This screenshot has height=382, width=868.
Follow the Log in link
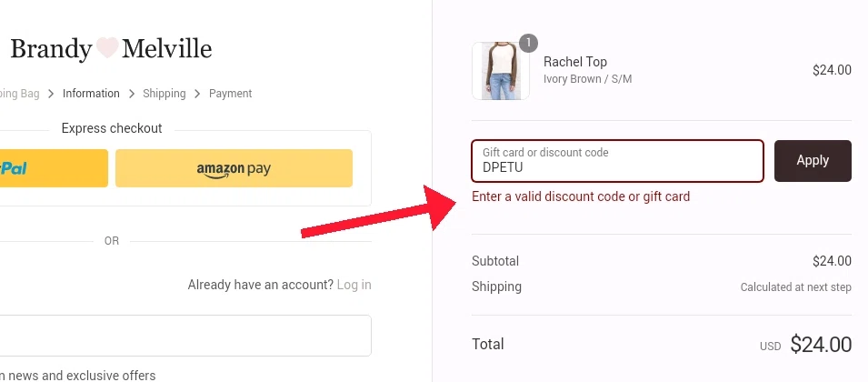[x=354, y=285]
